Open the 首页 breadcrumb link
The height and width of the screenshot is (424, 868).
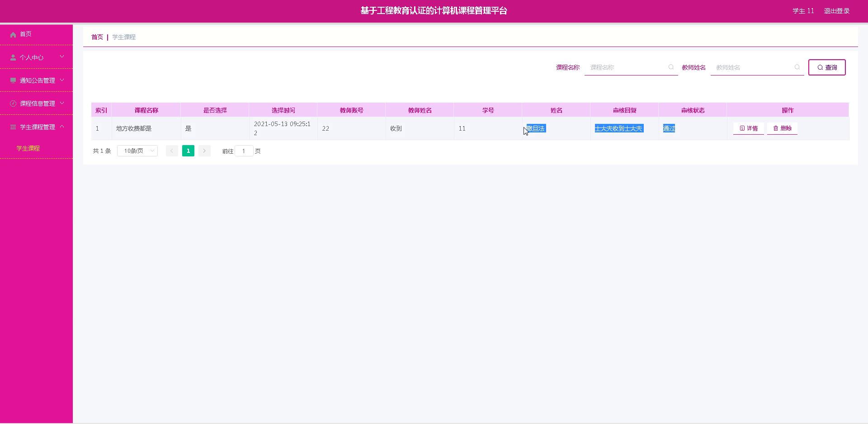click(96, 37)
